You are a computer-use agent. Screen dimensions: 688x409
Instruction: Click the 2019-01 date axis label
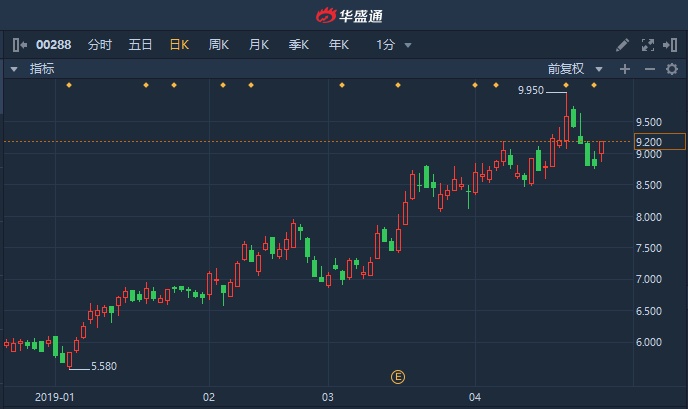pyautogui.click(x=54, y=397)
